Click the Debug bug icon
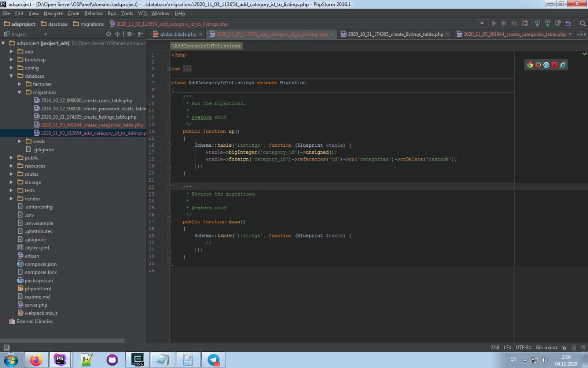588x368 pixels. pyautogui.click(x=504, y=23)
